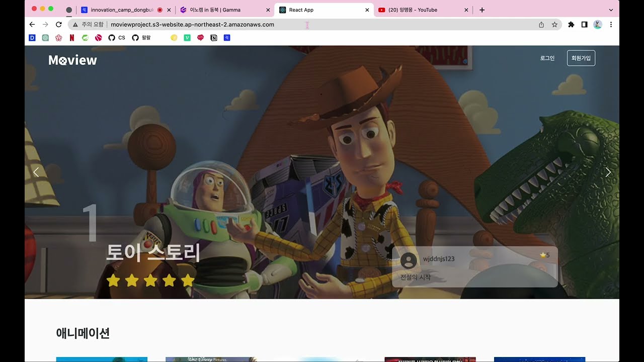Screen dimensions: 644x362
Task: Open the rightmost blue bookmark icon
Action: click(x=227, y=38)
